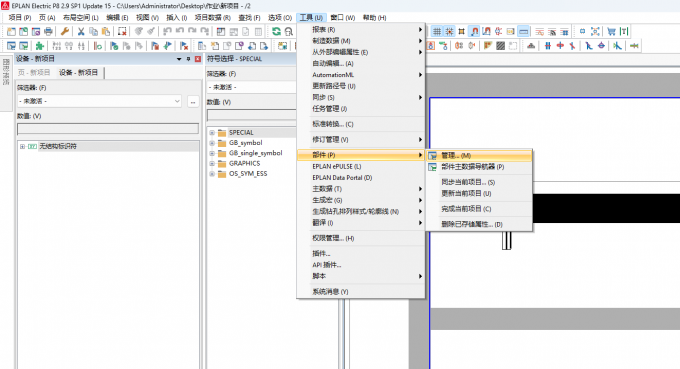Image resolution: width=680 pixels, height=369 pixels.
Task: Choose 完成当前项目 (C)
Action: point(479,209)
